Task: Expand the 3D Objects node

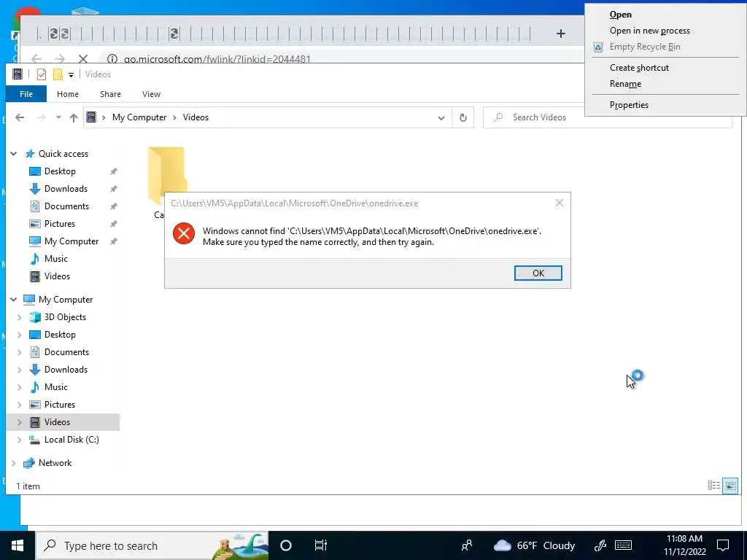Action: [x=19, y=317]
